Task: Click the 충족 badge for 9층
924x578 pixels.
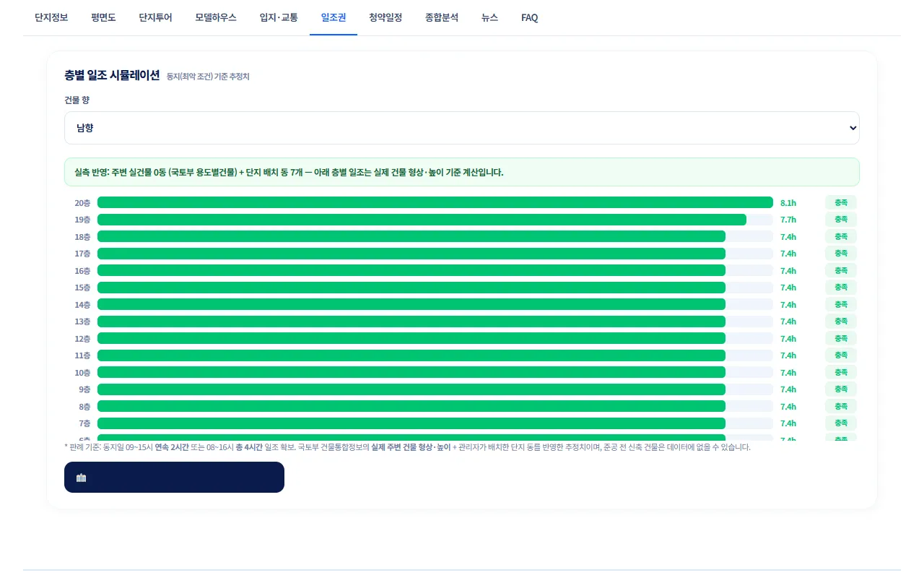Action: (x=841, y=389)
